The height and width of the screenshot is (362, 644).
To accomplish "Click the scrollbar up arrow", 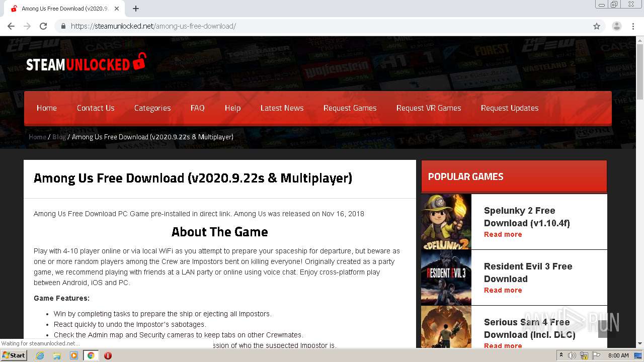I will click(x=640, y=40).
